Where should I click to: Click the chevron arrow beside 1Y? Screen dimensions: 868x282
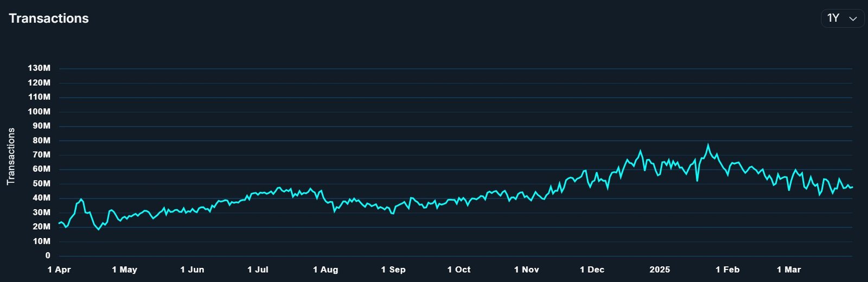click(x=853, y=19)
